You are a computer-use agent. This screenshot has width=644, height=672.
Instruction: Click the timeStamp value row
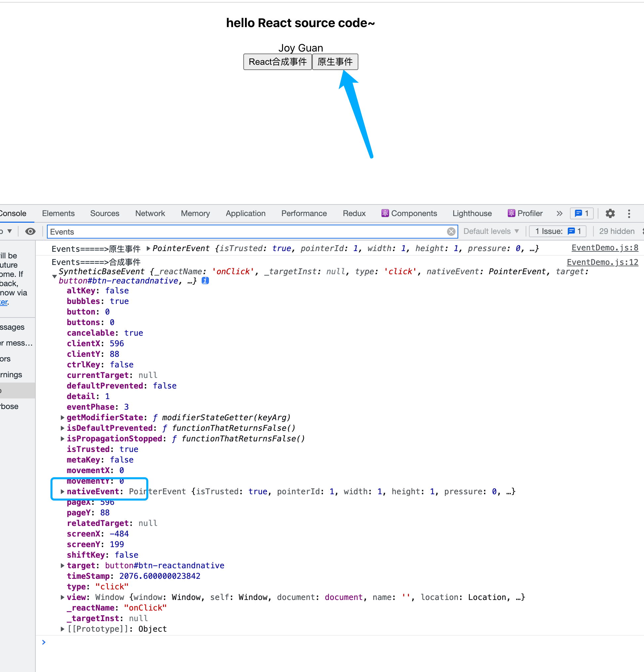coord(134,576)
